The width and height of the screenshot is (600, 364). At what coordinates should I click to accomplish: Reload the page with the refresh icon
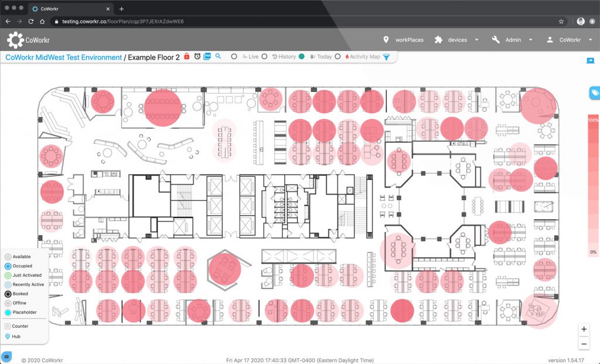point(31,22)
